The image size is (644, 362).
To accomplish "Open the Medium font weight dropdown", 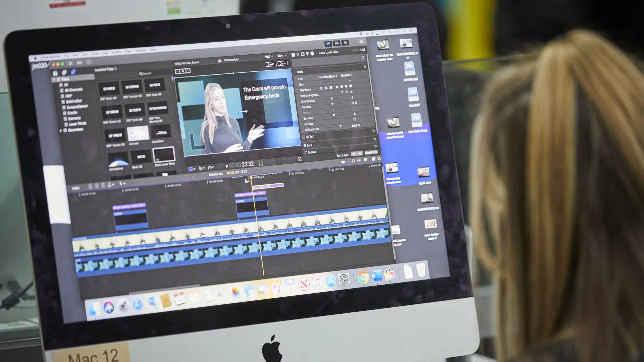I will 346,75.
